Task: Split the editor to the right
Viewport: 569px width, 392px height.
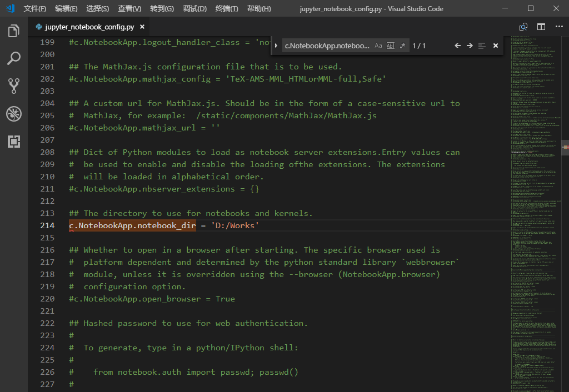Action: (541, 27)
